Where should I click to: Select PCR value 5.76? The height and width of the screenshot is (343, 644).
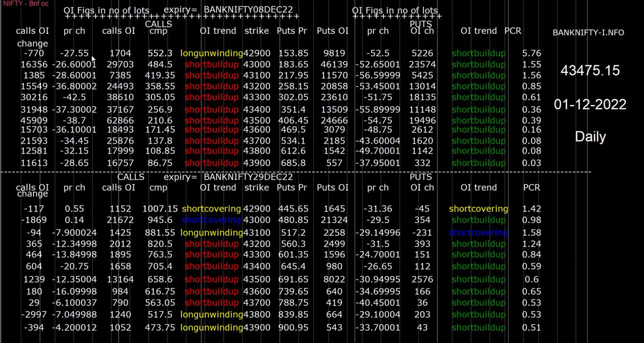coord(532,54)
